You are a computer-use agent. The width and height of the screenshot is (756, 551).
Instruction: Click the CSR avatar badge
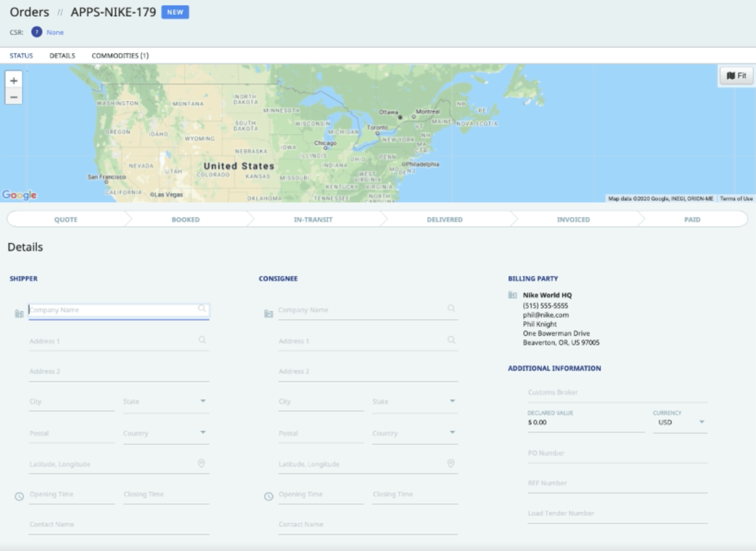(36, 32)
